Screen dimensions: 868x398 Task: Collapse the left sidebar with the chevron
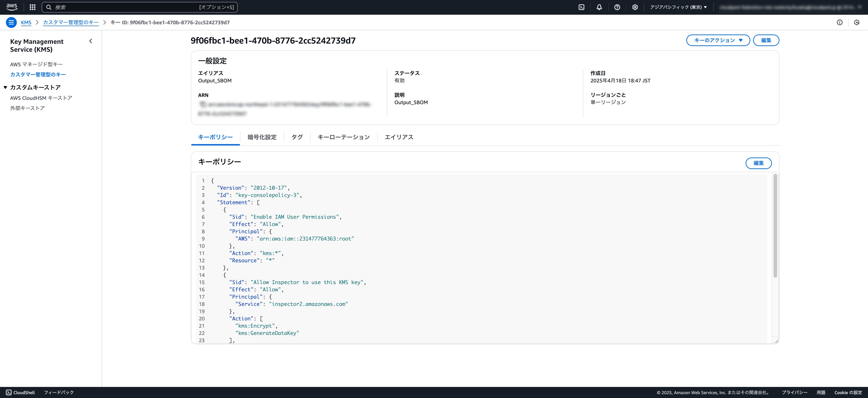[90, 41]
